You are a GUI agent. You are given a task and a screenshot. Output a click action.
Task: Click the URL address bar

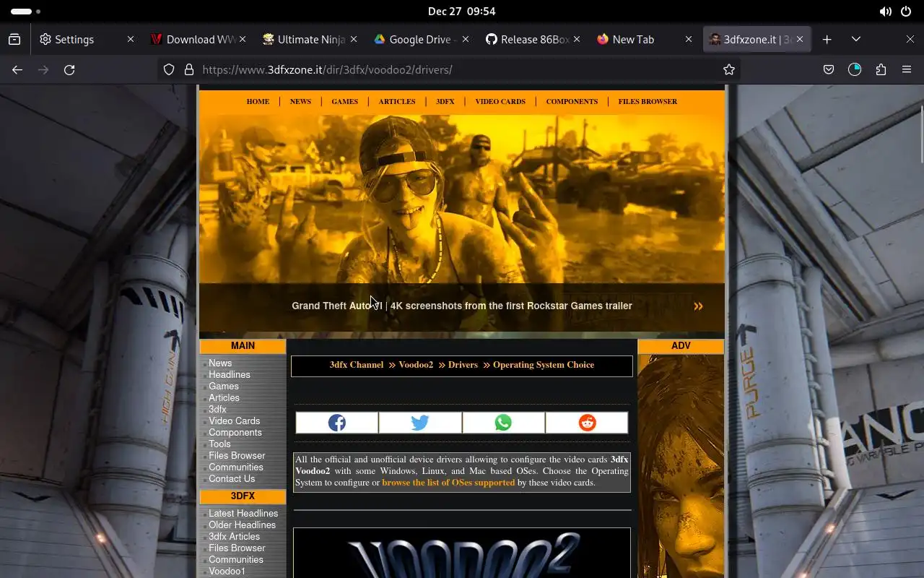[x=448, y=69]
